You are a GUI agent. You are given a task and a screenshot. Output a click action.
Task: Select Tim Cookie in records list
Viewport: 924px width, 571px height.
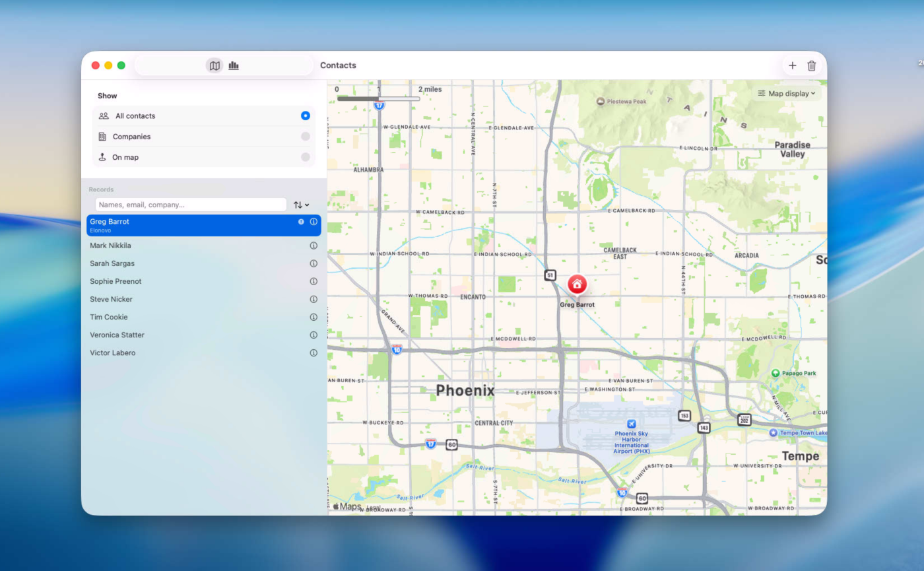109,317
